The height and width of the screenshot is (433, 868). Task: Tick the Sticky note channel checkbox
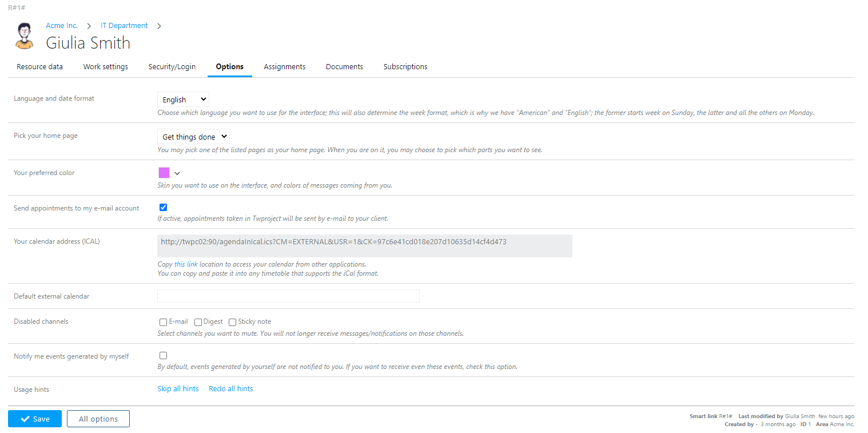point(232,323)
